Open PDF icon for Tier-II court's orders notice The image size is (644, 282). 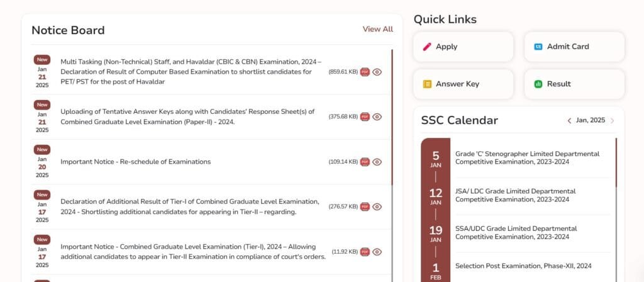point(365,252)
